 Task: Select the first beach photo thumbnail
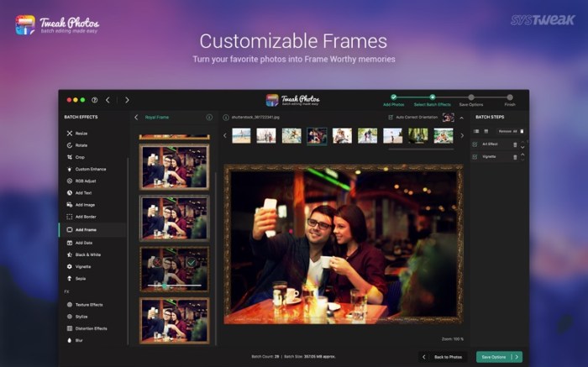241,136
